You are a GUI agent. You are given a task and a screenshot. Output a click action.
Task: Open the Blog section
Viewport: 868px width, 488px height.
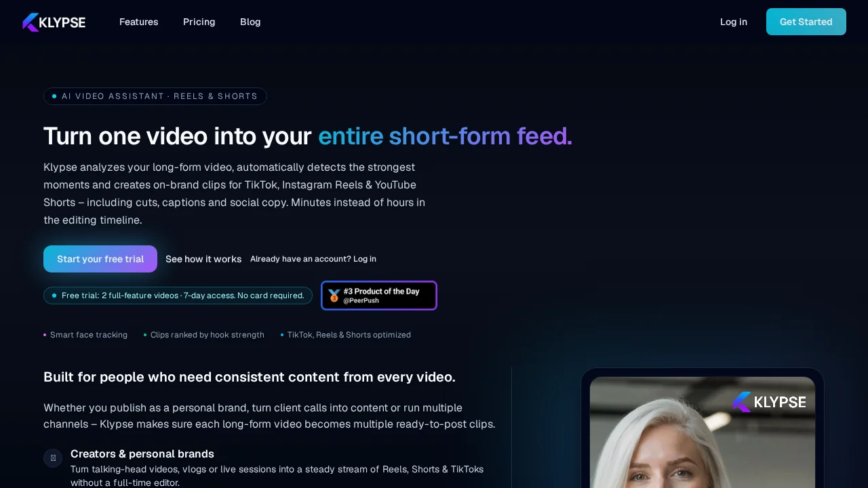250,22
